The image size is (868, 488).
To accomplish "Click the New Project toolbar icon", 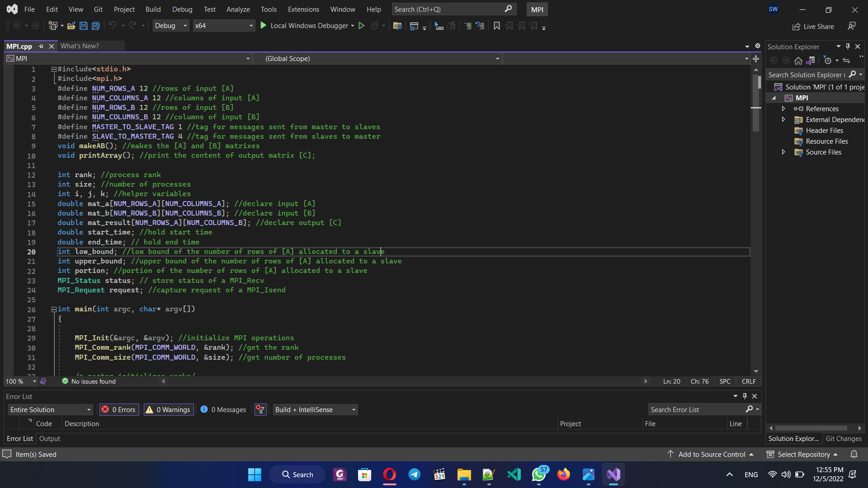I will (x=53, y=26).
